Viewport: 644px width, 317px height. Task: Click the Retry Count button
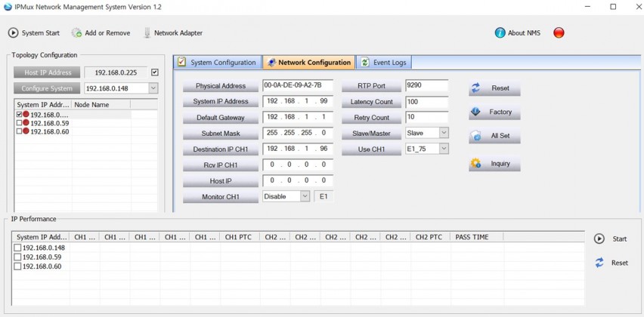(x=371, y=118)
